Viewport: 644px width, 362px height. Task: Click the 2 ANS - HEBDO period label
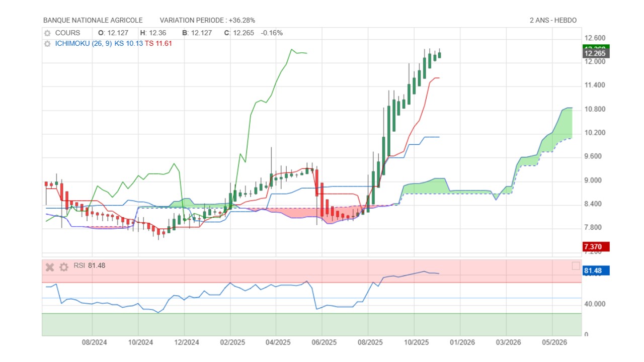[x=553, y=21]
